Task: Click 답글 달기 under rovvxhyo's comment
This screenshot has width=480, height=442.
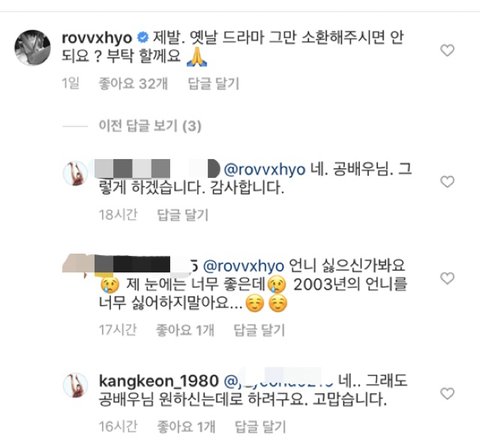Action: click(214, 83)
